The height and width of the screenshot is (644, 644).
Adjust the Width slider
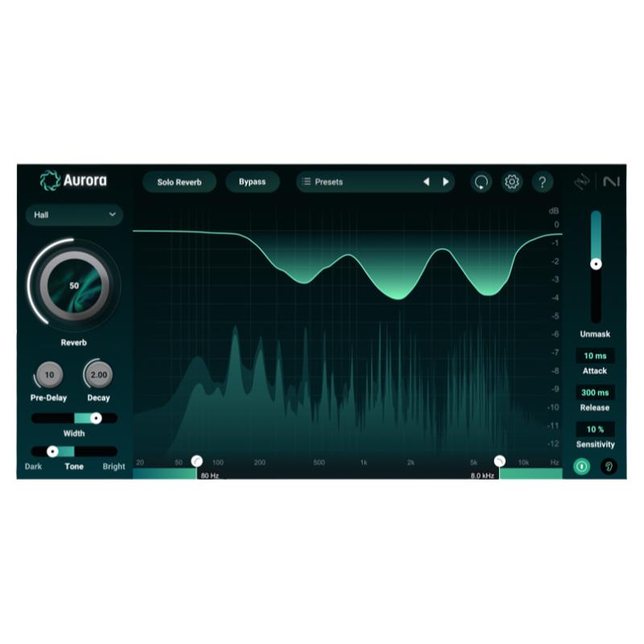click(94, 417)
